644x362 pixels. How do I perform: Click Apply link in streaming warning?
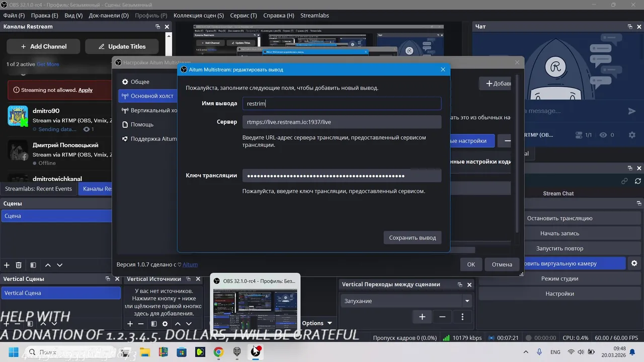[x=86, y=90]
